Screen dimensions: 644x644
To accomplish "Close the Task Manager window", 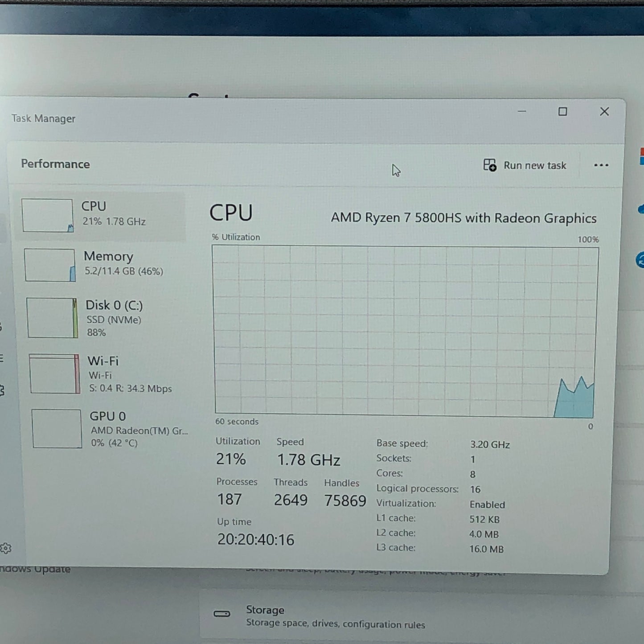I will tap(604, 111).
